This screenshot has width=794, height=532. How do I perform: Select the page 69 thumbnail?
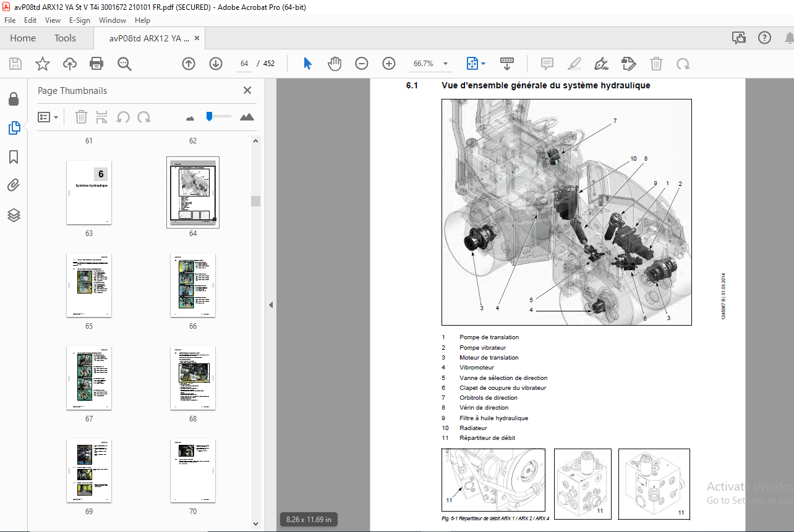pyautogui.click(x=89, y=471)
